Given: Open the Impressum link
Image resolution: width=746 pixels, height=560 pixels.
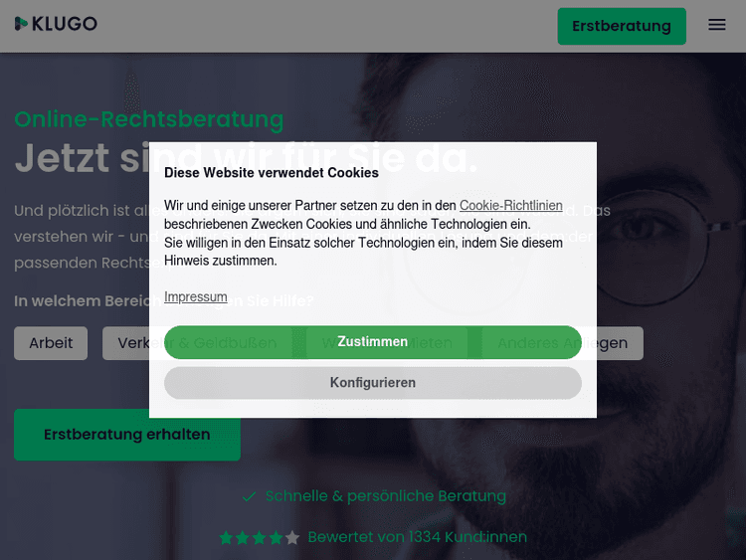Looking at the screenshot, I should pyautogui.click(x=196, y=296).
